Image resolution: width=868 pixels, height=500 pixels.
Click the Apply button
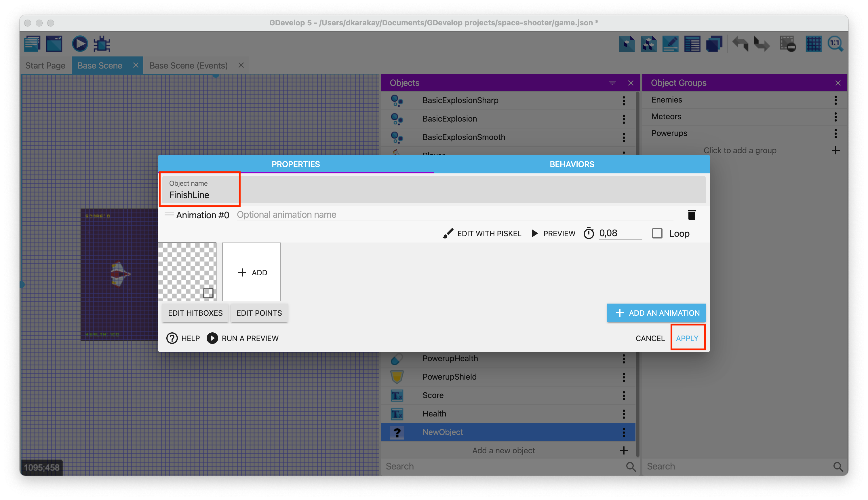tap(687, 338)
